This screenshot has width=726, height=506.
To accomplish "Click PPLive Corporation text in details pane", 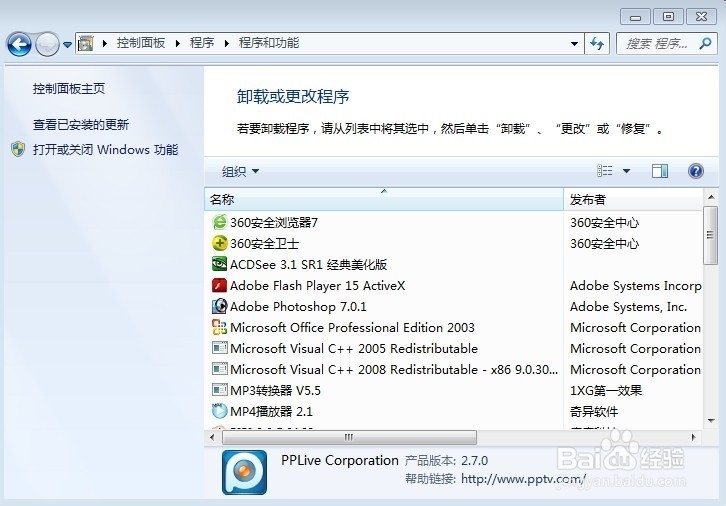I will point(339,460).
